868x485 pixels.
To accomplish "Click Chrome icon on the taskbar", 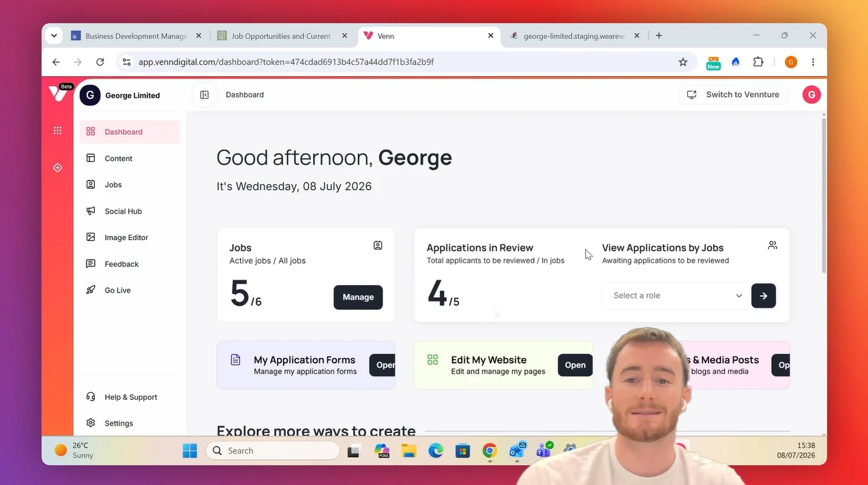I will point(490,451).
